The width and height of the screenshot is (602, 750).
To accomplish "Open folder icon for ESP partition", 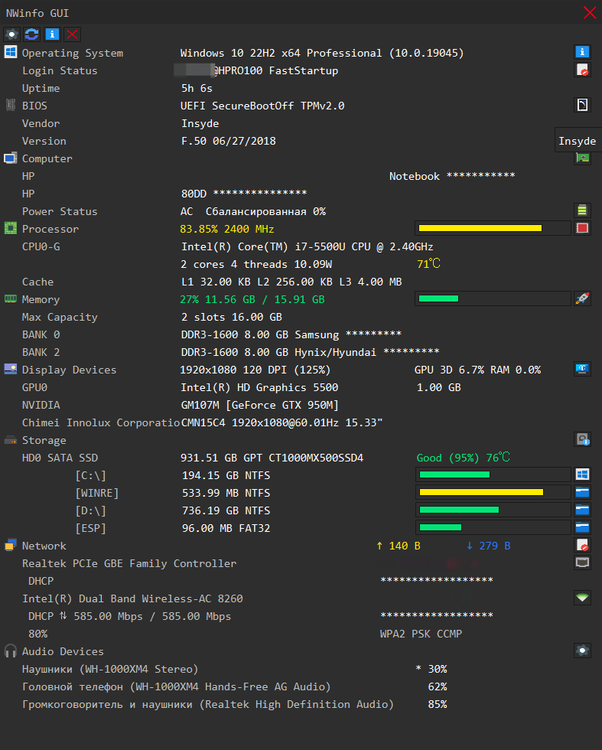I will 582,528.
